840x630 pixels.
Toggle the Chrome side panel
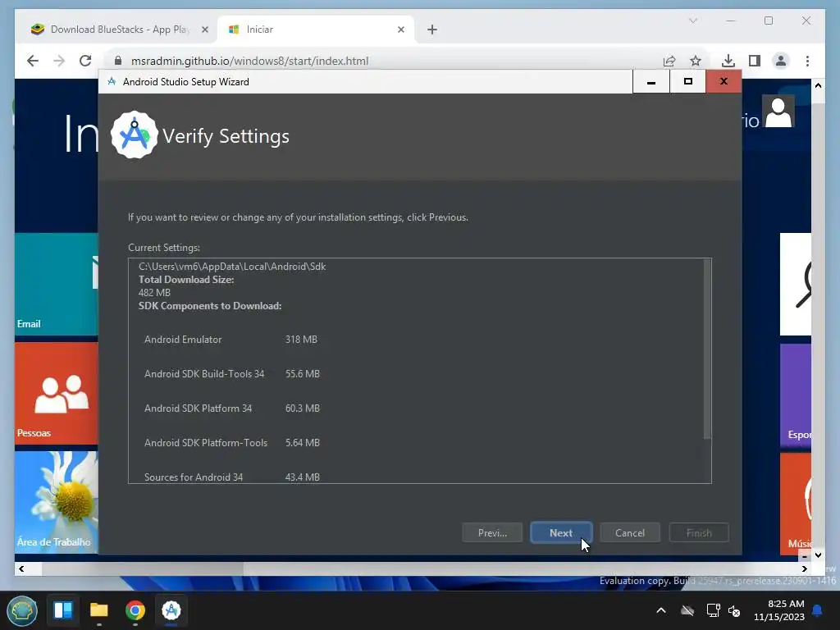pyautogui.click(x=755, y=61)
